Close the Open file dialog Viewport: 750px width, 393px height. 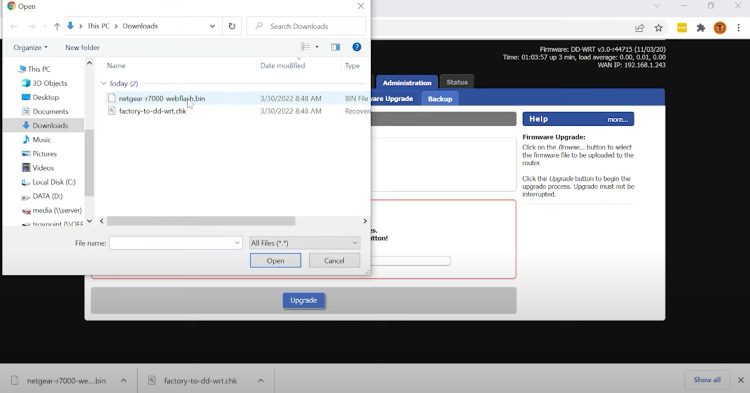coord(361,6)
